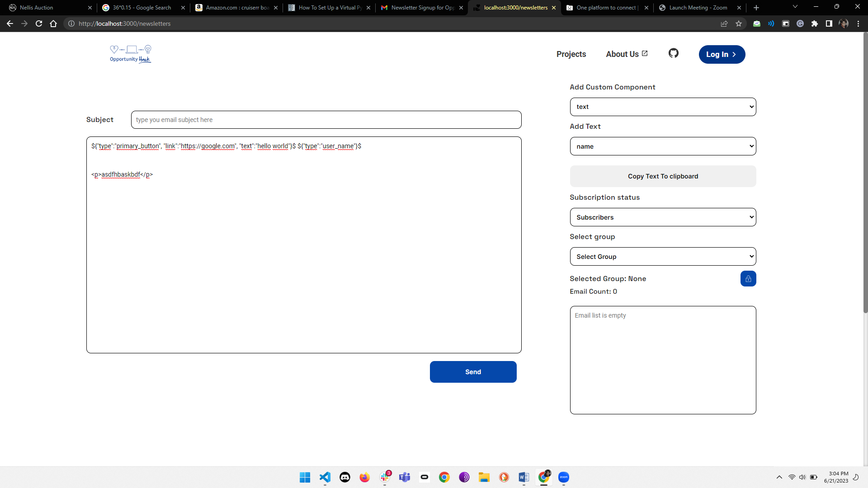868x488 pixels.
Task: Click the Opportunity Hack logo
Action: pyautogui.click(x=131, y=54)
